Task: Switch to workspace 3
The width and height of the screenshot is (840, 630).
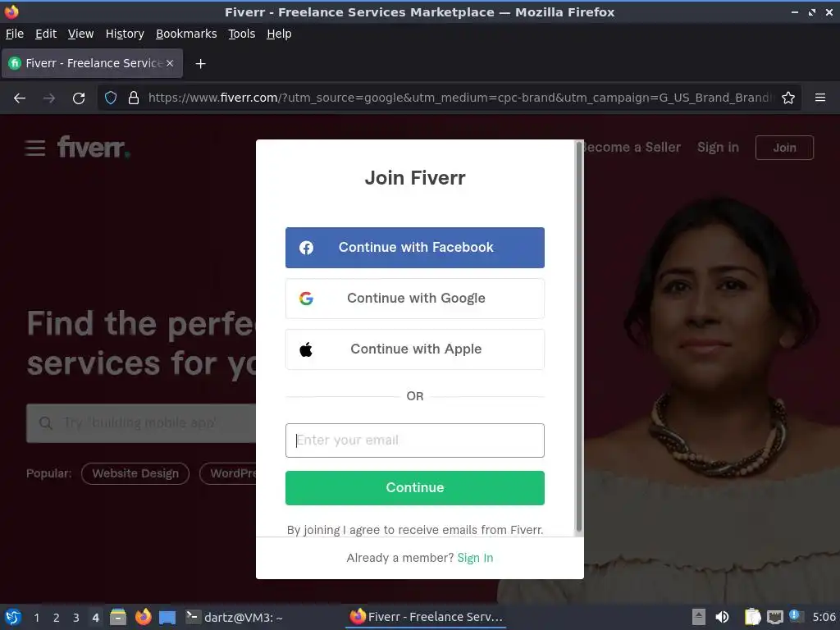Action: 76,618
